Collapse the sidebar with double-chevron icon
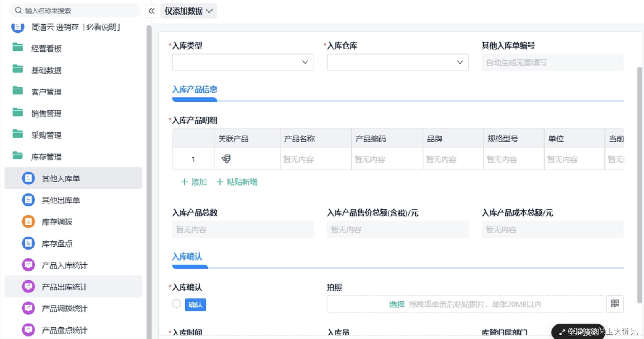Image resolution: width=644 pixels, height=339 pixels. coord(152,11)
